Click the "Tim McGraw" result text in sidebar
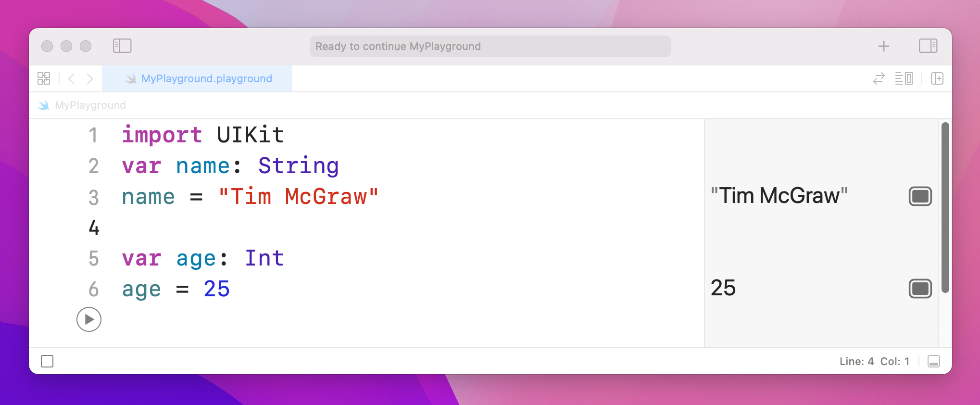 pos(779,196)
